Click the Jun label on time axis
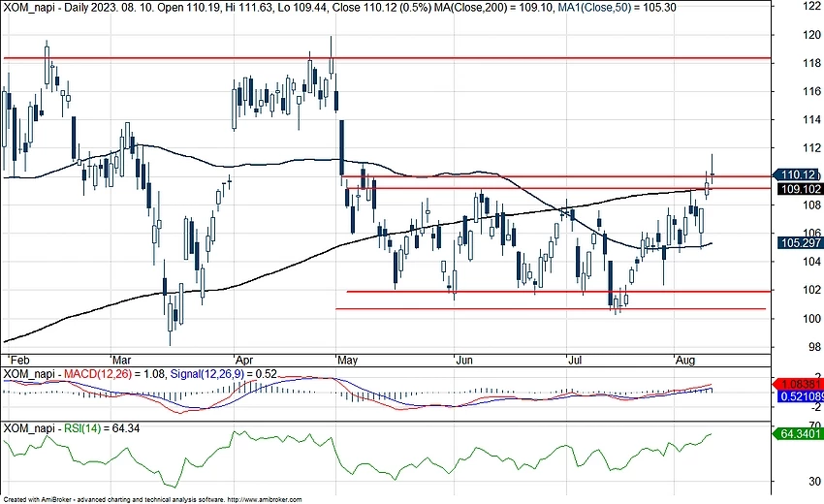This screenshot has width=824, height=504. pyautogui.click(x=464, y=361)
